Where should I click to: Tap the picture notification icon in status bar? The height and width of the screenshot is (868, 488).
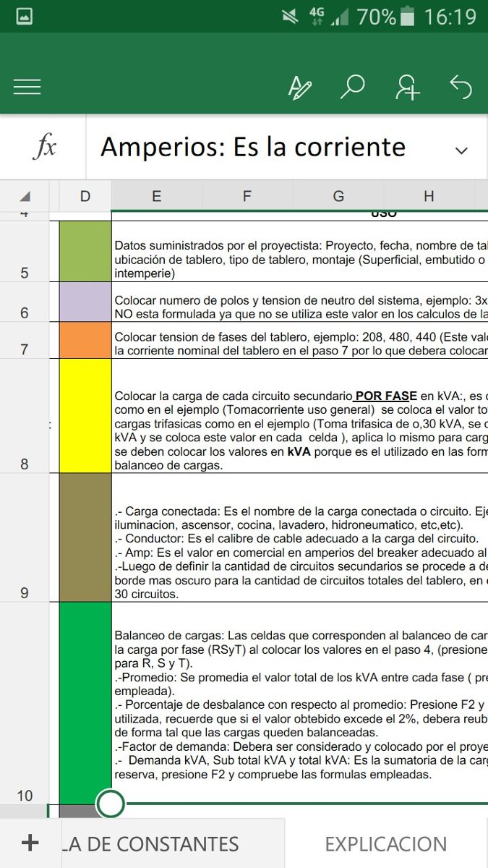tap(24, 16)
